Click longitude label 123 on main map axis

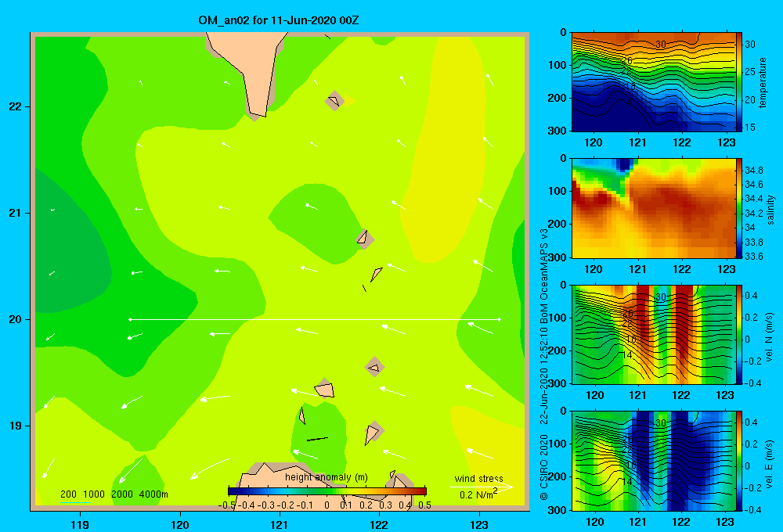(479, 524)
